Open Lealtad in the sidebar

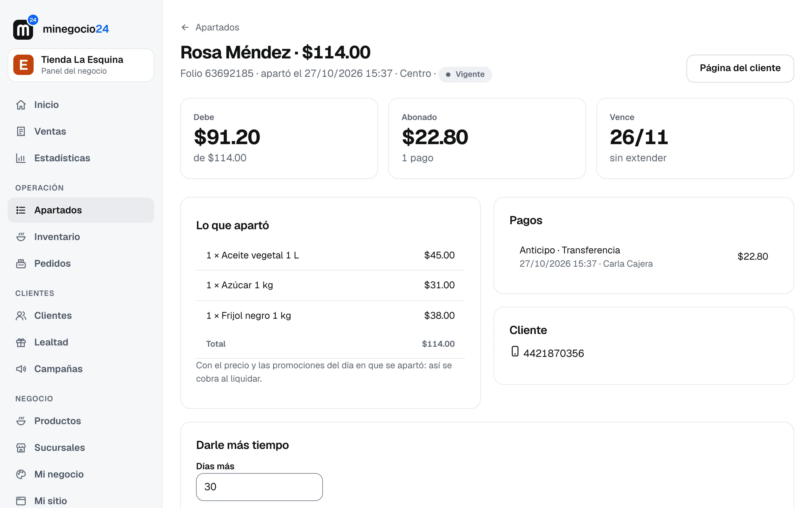(x=81, y=342)
